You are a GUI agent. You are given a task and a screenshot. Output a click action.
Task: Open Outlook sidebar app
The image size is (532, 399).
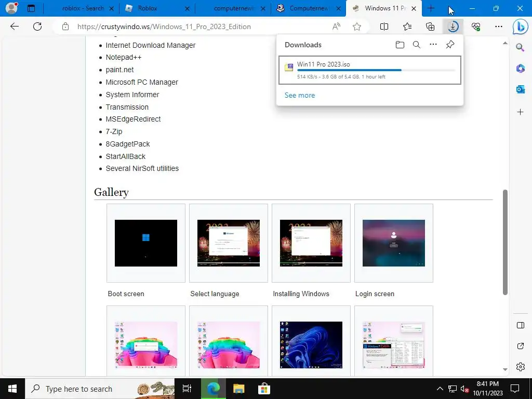point(520,89)
